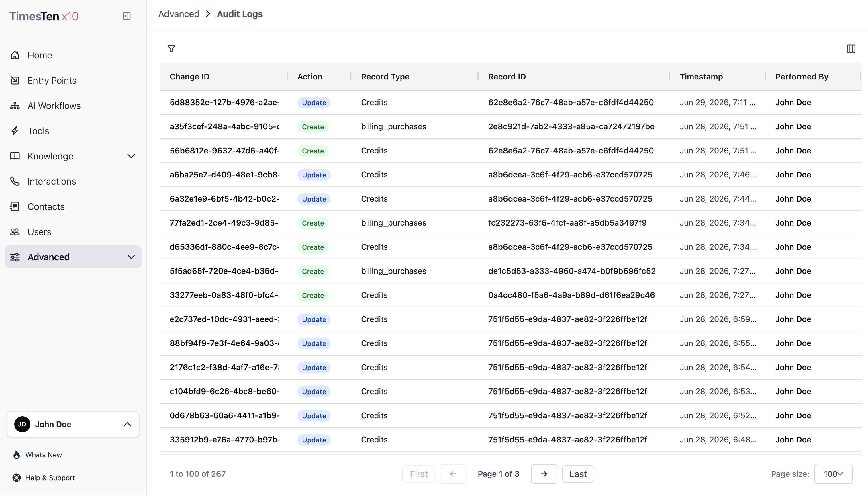This screenshot has width=868, height=498.
Task: Click Update badge in row 88bf94f9
Action: pyautogui.click(x=314, y=343)
